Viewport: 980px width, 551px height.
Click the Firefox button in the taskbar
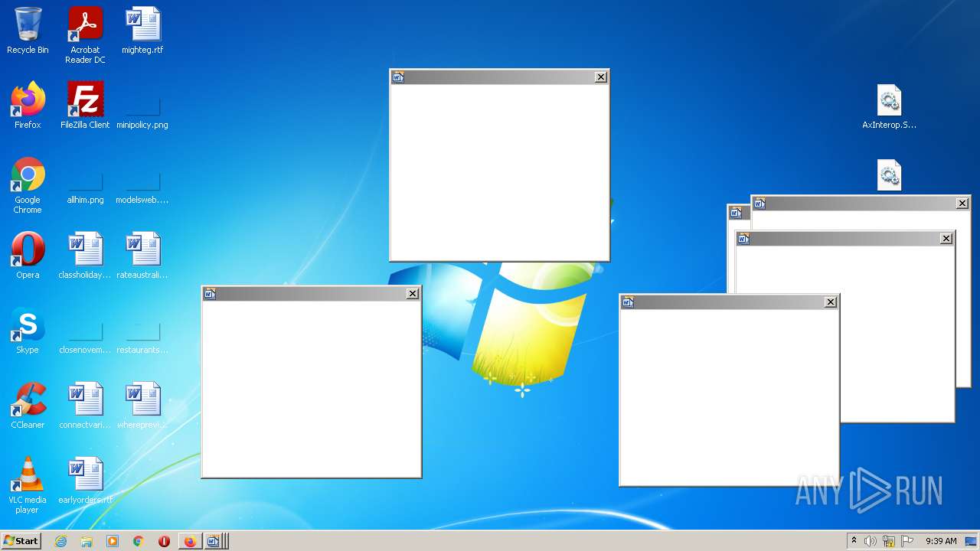[x=190, y=541]
